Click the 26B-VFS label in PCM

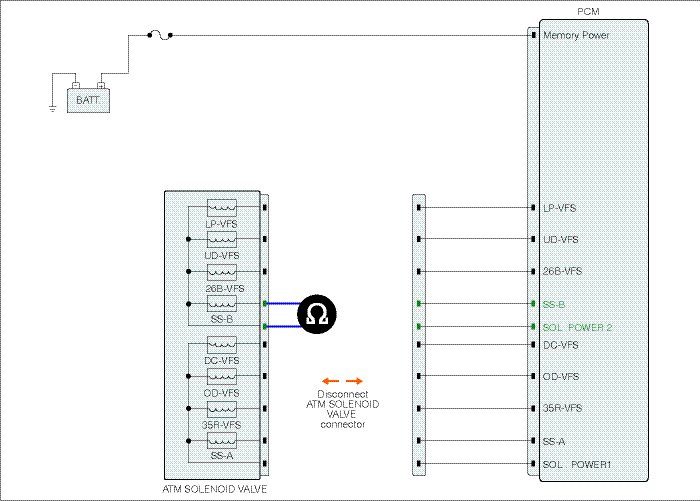click(562, 271)
